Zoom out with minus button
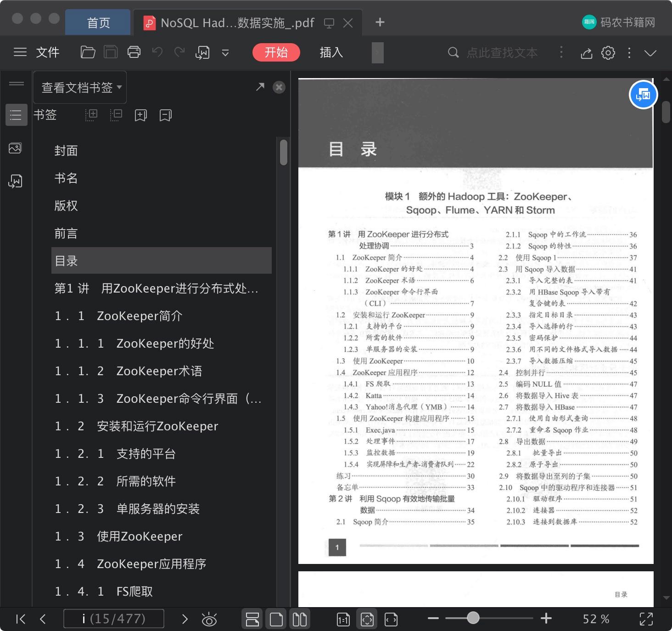 point(433,618)
